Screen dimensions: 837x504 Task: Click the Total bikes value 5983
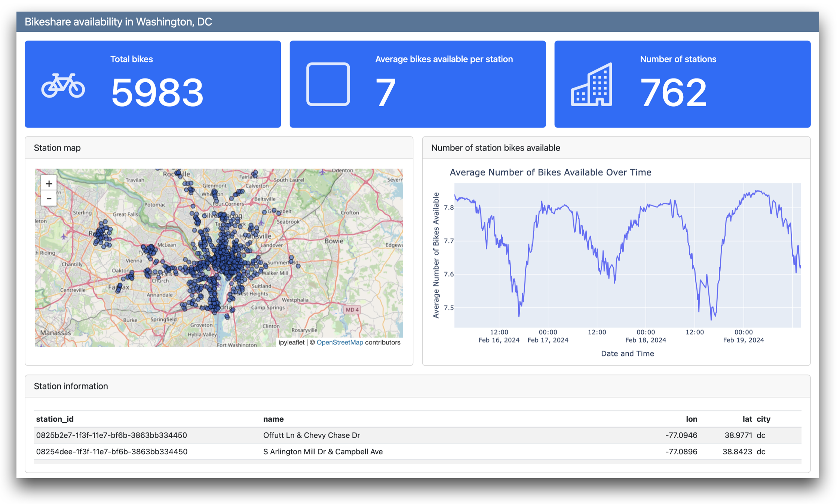point(157,92)
